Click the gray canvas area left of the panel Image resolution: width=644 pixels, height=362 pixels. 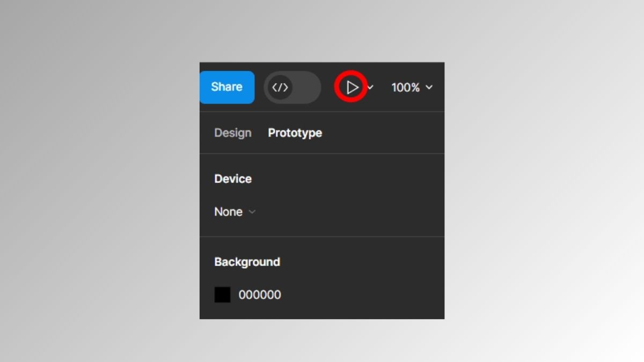point(99,188)
